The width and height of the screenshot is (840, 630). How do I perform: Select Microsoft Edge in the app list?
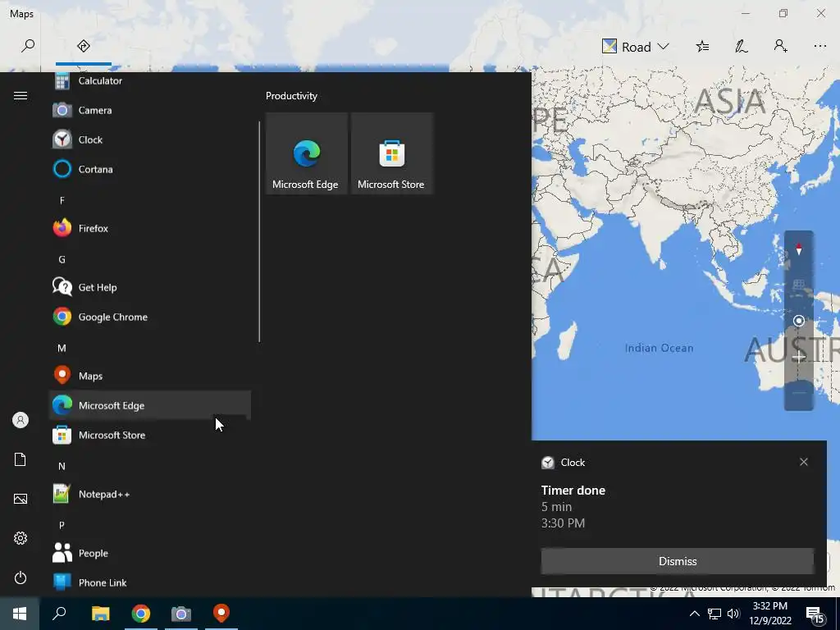point(150,405)
